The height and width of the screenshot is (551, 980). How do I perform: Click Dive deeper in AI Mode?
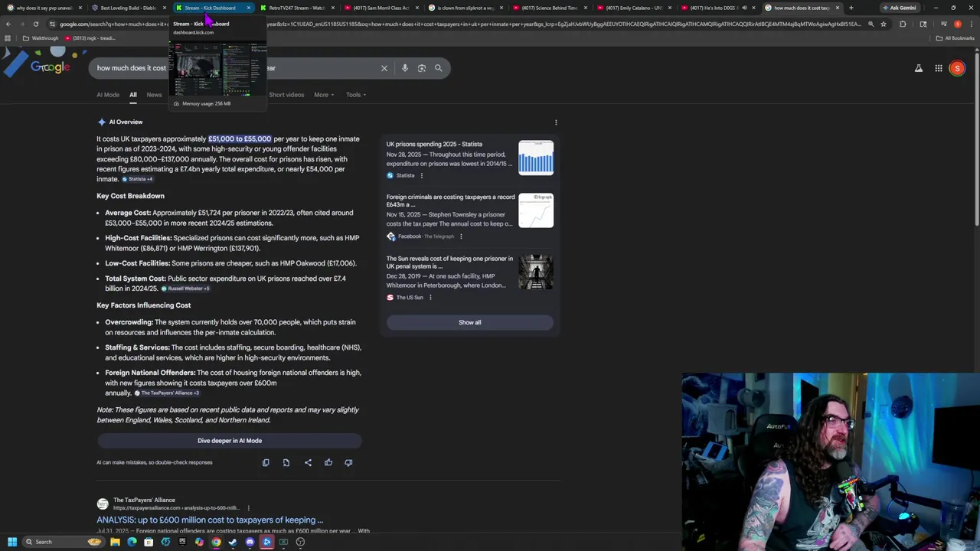point(230,441)
